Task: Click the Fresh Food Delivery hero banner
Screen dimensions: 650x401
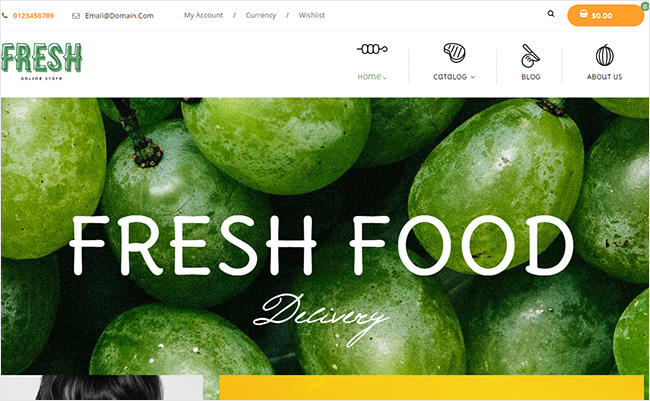Action: pyautogui.click(x=325, y=236)
